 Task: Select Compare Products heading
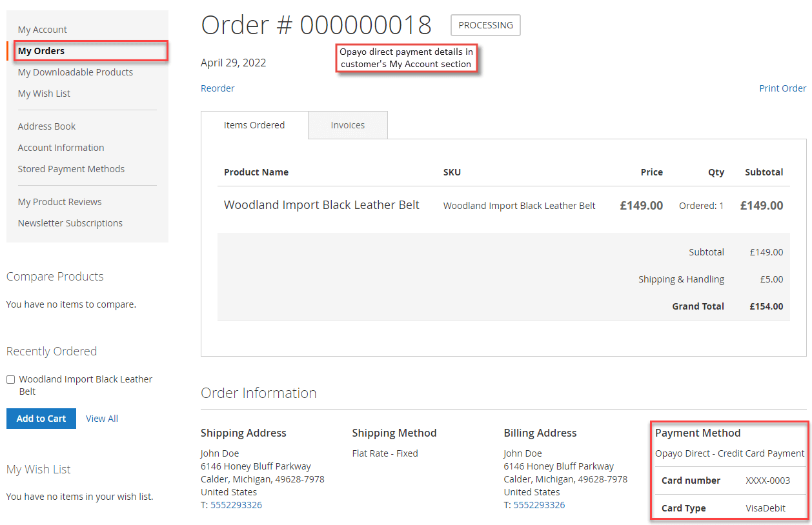55,277
